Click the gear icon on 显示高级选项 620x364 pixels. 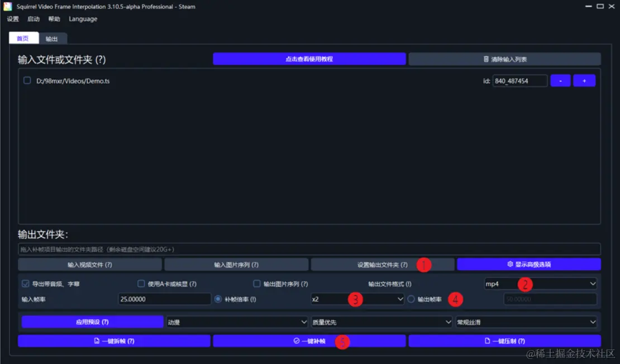(x=510, y=264)
